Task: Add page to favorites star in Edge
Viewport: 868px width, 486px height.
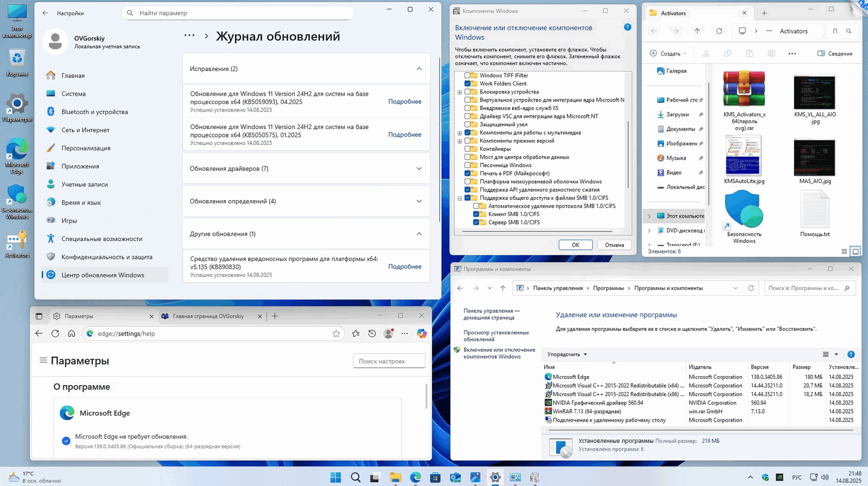Action: (336, 333)
